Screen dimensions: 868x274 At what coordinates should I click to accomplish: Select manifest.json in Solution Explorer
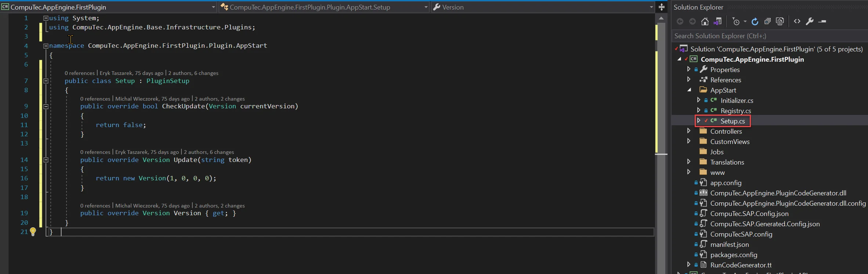coord(729,244)
